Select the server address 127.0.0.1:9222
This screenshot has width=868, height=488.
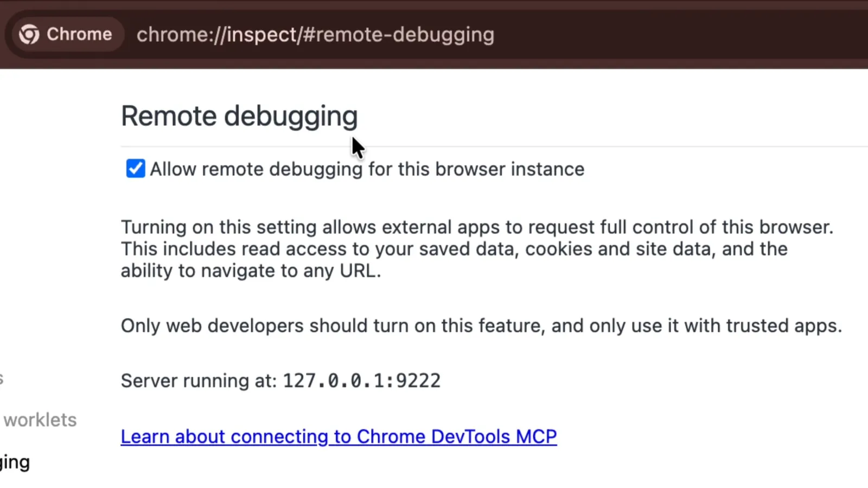coord(361,380)
